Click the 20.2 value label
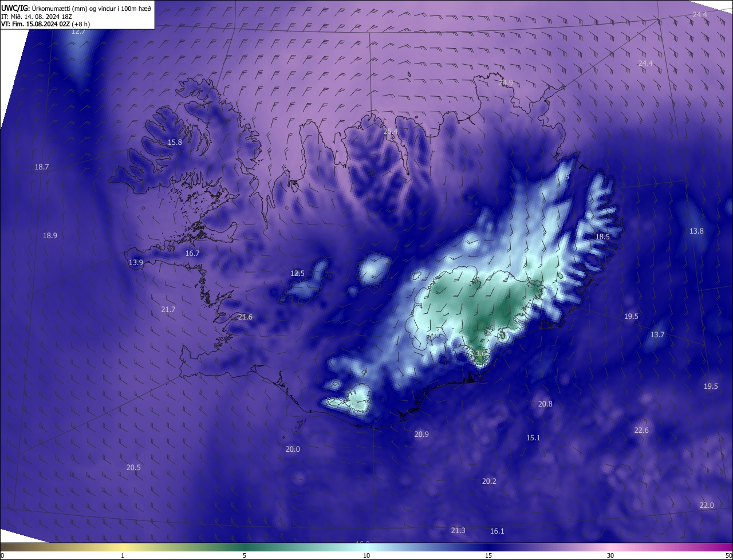Viewport: 733px width, 560px height. coord(489,481)
